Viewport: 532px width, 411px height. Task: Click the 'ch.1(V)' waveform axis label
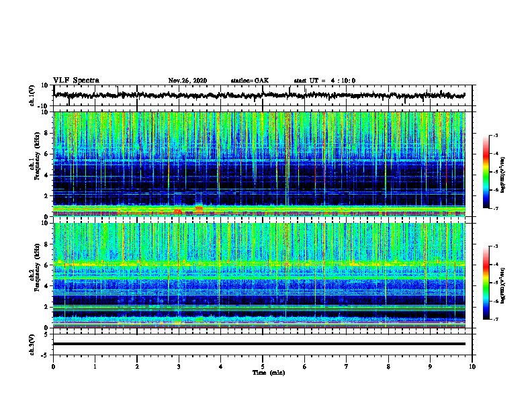[x=32, y=95]
